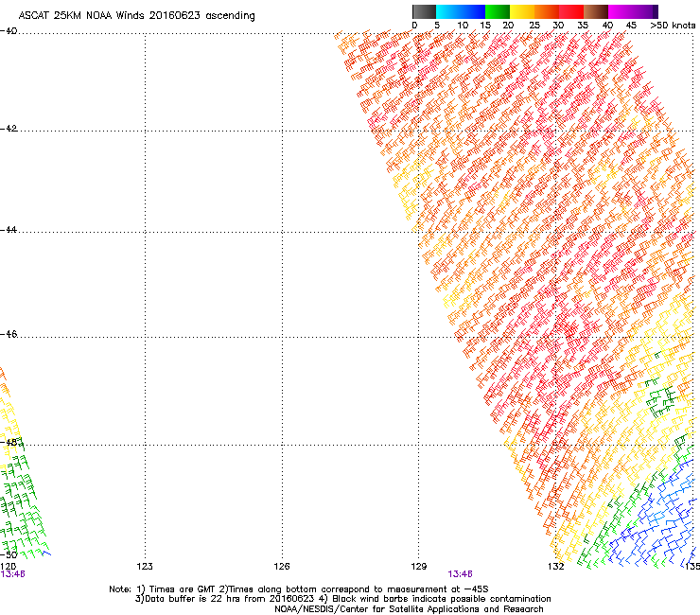Viewport: 700px width, 615px height.
Task: Click the purple '13:46' time stamp below longitude 120
Action: (12, 574)
